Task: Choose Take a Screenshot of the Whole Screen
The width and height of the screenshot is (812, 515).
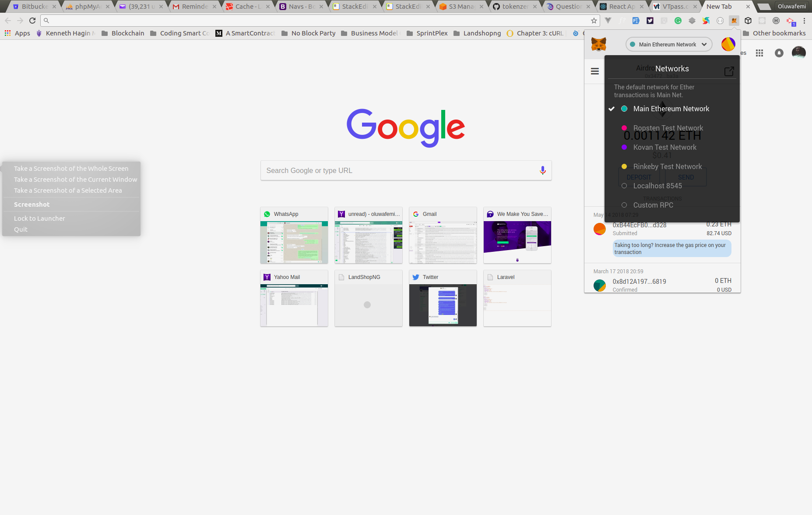Action: pos(71,169)
